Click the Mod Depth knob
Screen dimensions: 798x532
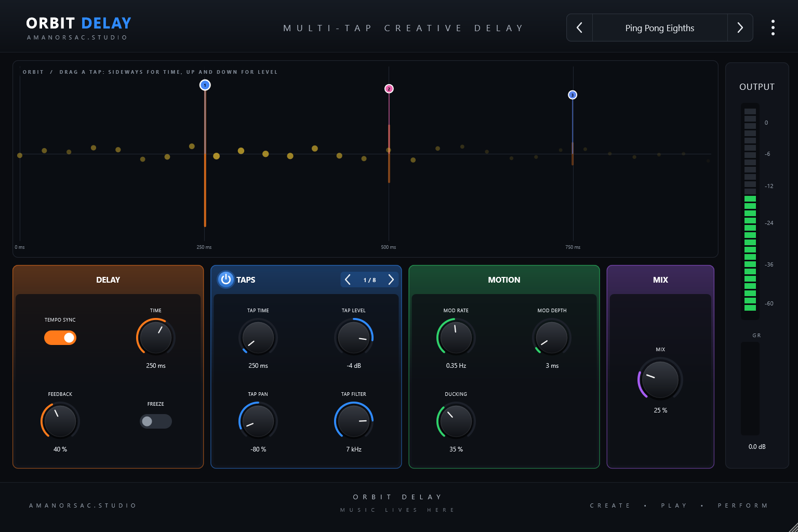coord(552,337)
